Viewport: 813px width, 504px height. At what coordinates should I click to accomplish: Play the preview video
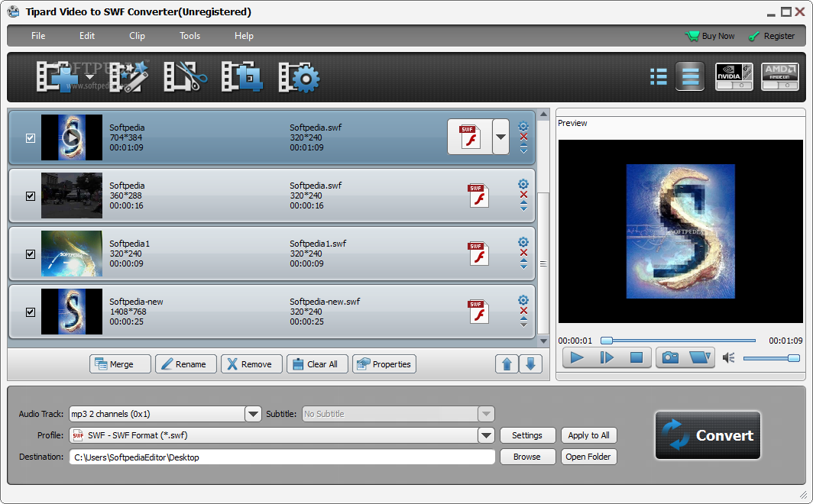point(577,357)
